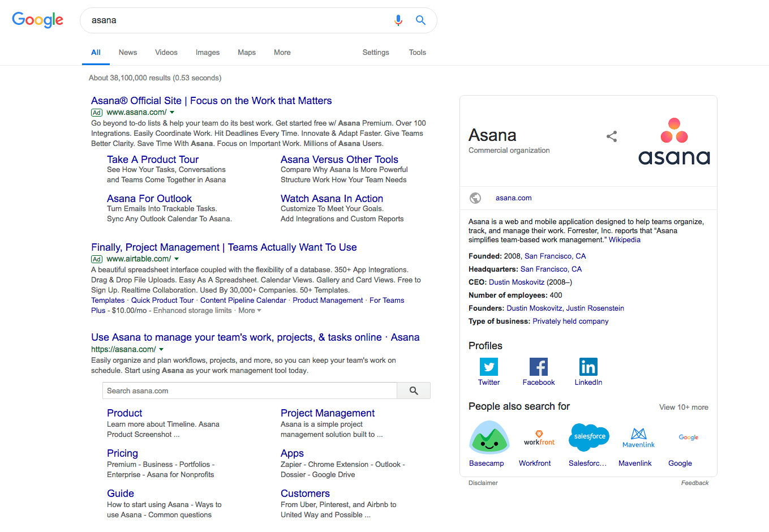Open the Customers sitelink
Viewport: 769px width, 532px height.
point(305,494)
